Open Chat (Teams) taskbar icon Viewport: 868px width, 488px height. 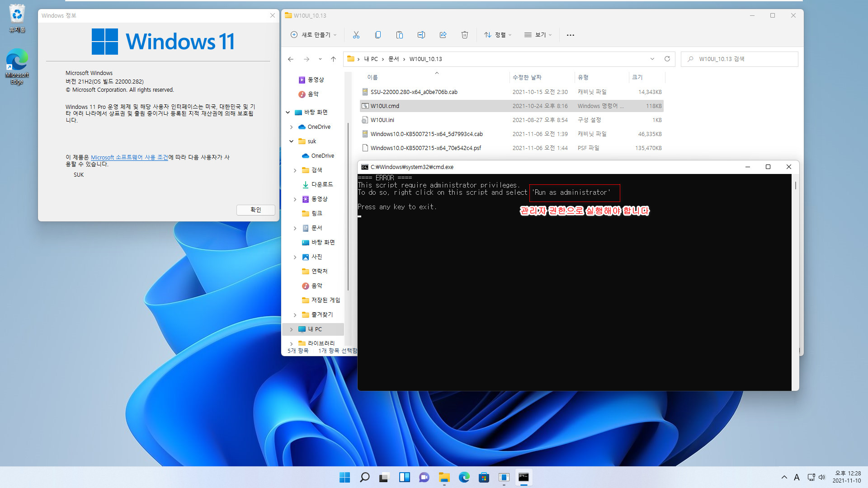[424, 477]
